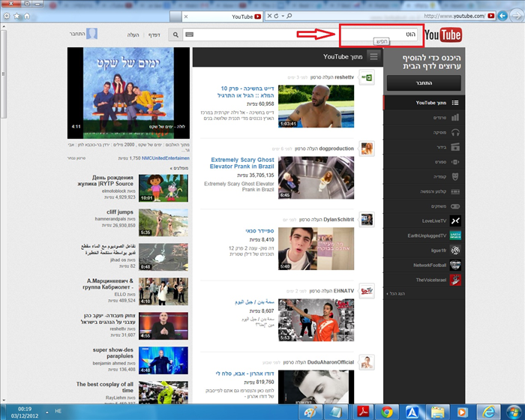Expand the הצג הכל list in sidebar
This screenshot has height=420, width=525.
[396, 294]
